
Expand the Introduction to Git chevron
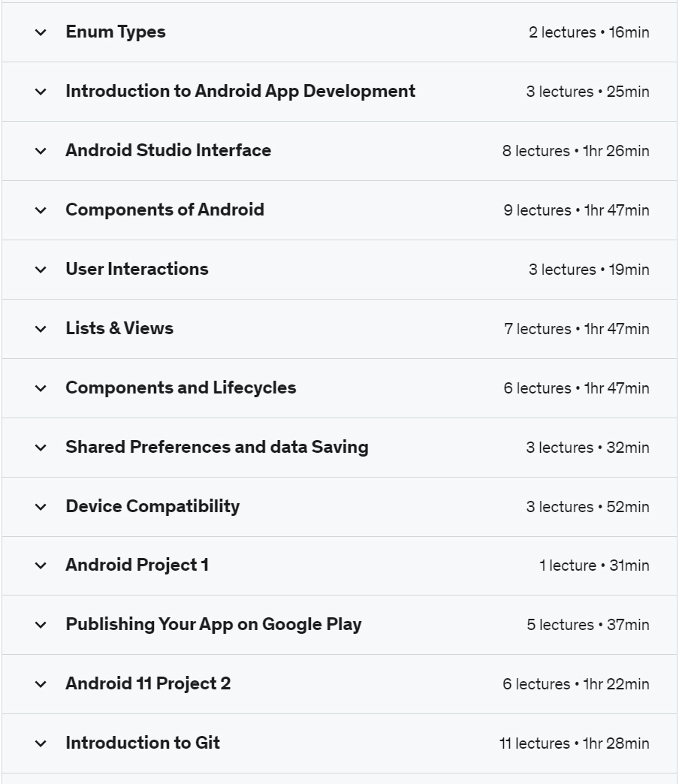click(41, 744)
